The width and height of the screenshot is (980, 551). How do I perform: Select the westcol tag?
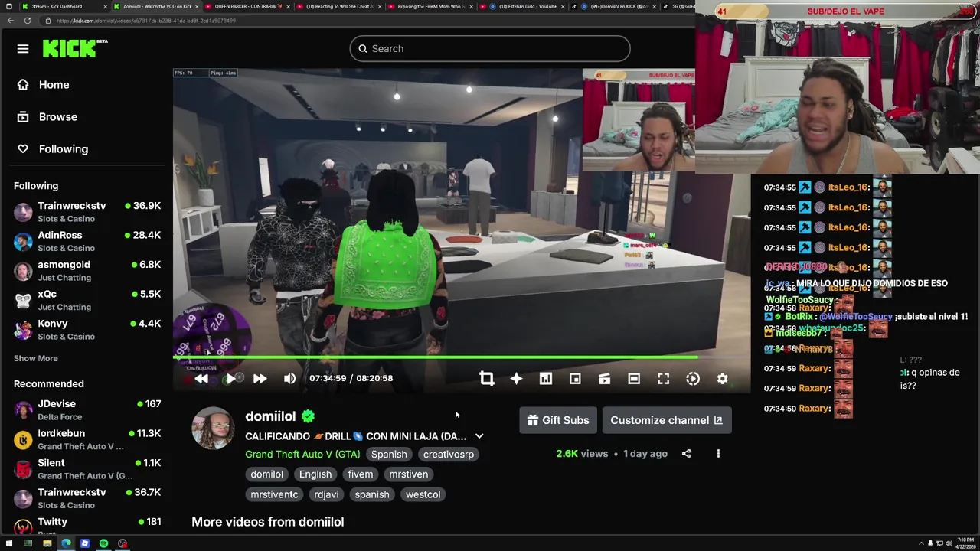pyautogui.click(x=423, y=494)
